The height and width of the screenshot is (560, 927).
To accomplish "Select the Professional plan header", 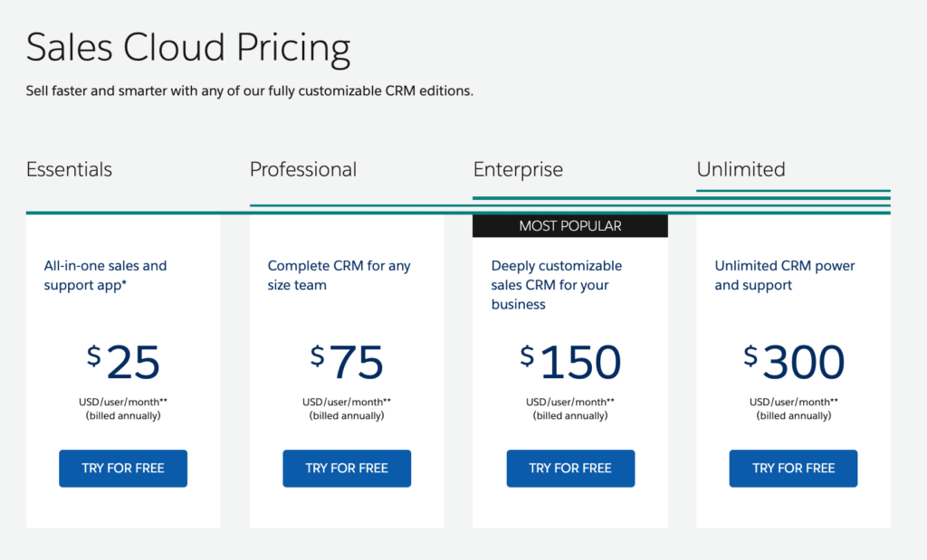I will pyautogui.click(x=303, y=169).
